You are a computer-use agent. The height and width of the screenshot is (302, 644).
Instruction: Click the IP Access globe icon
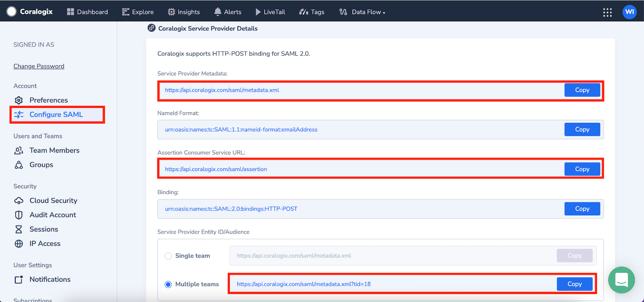[19, 244]
